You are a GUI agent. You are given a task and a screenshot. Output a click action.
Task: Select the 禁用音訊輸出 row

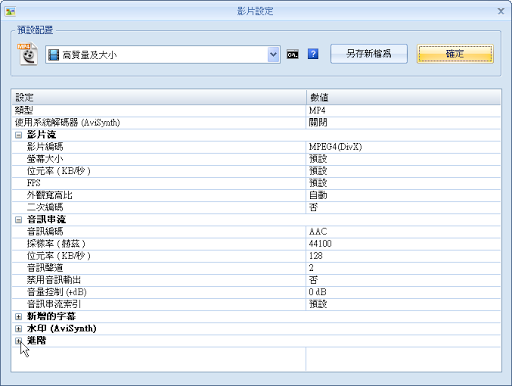pyautogui.click(x=256, y=280)
